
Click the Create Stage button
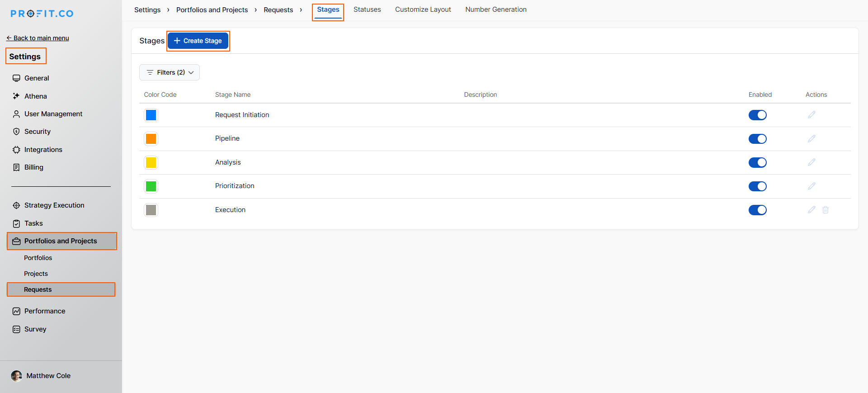click(198, 41)
